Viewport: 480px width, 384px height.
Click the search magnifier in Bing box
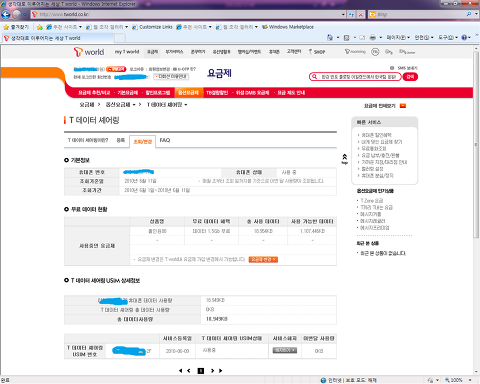(x=469, y=14)
